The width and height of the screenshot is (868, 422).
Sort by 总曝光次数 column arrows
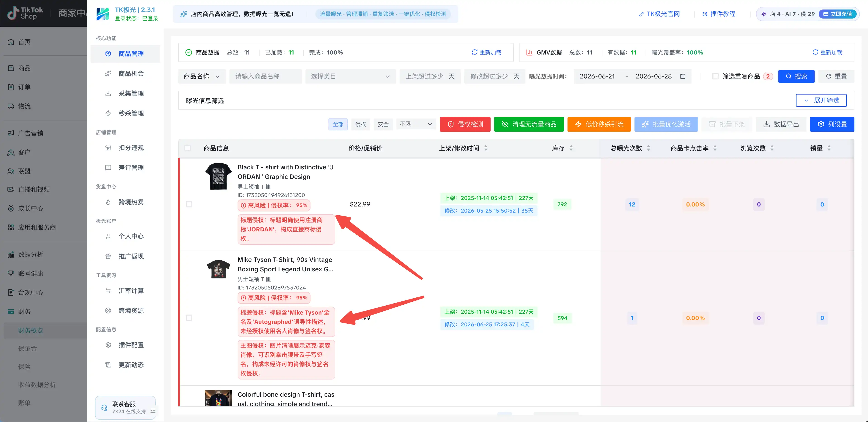click(648, 148)
